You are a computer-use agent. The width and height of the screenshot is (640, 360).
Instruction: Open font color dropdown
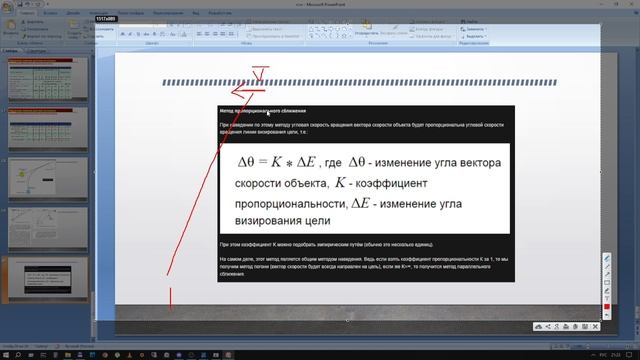point(184,34)
